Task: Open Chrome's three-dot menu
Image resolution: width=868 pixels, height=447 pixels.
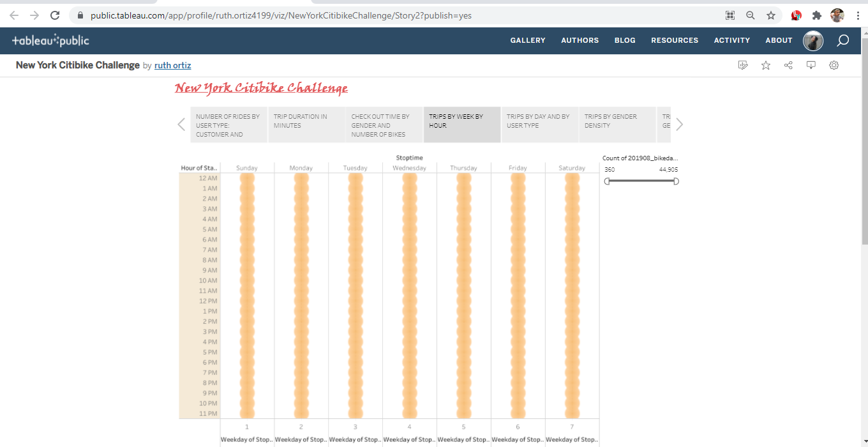Action: point(858,14)
